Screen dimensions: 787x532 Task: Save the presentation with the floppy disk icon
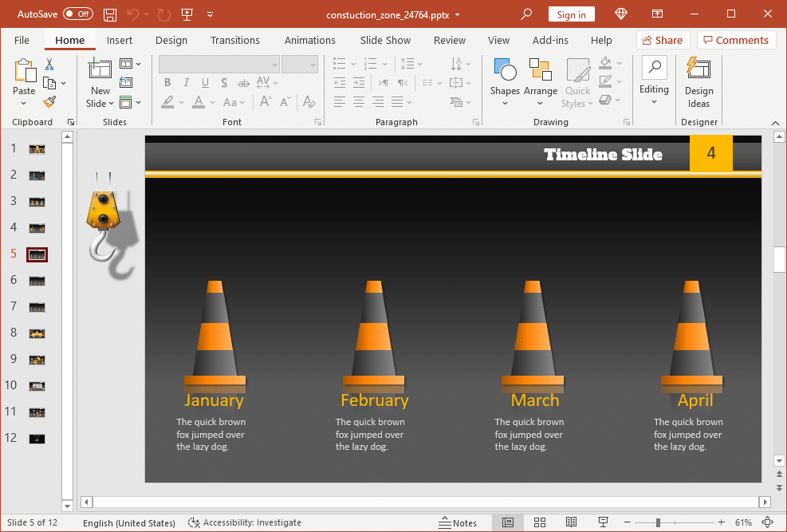(110, 14)
